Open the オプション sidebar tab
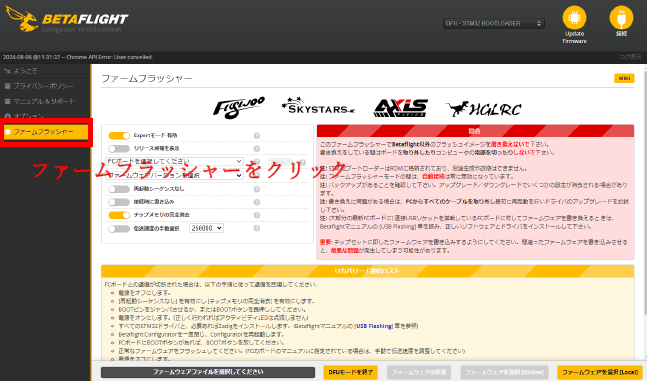The width and height of the screenshot is (647, 381). pos(45,115)
